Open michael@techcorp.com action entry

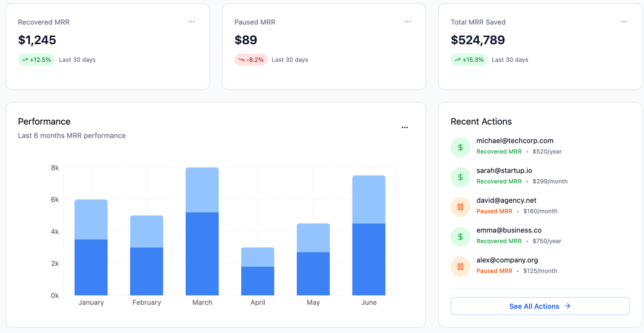[x=515, y=141]
